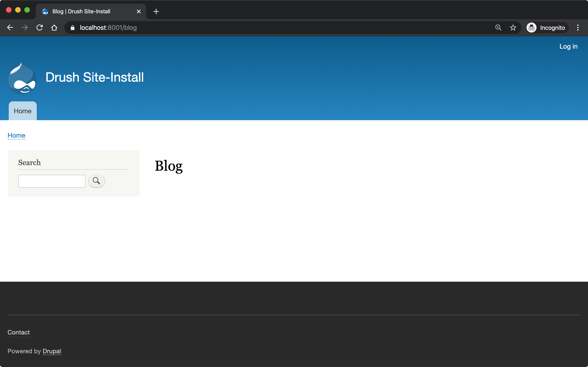588x367 pixels.
Task: View site info via lock icon
Action: pos(72,28)
